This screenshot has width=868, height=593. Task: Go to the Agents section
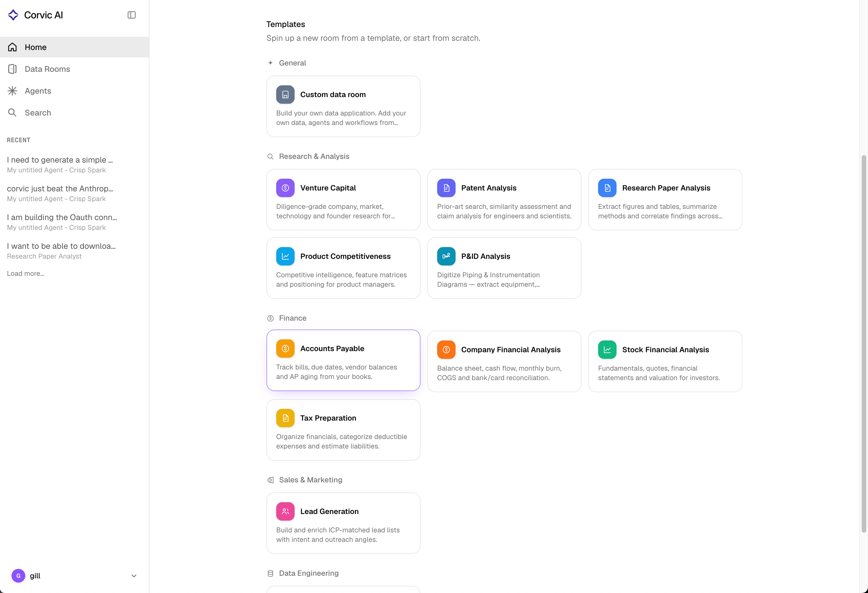click(74, 91)
